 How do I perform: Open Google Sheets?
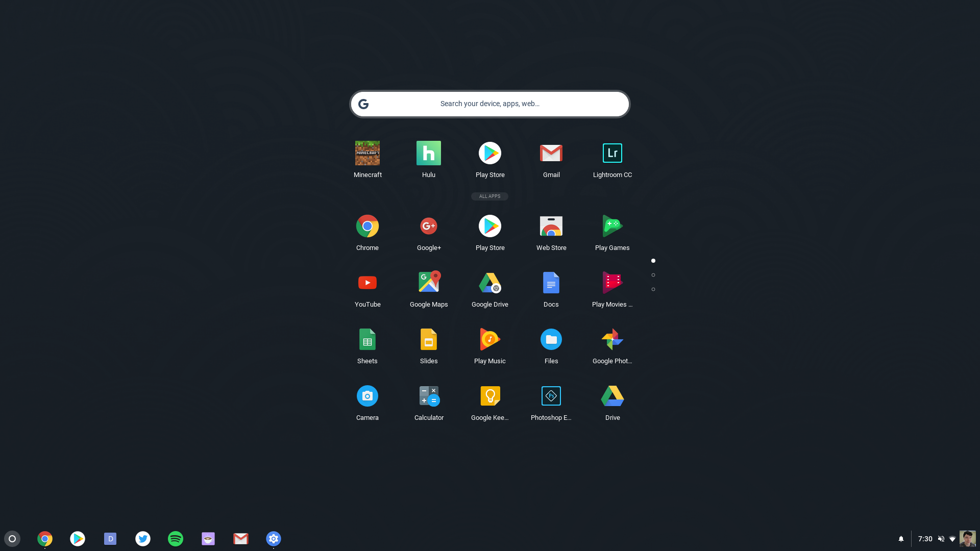click(x=367, y=339)
